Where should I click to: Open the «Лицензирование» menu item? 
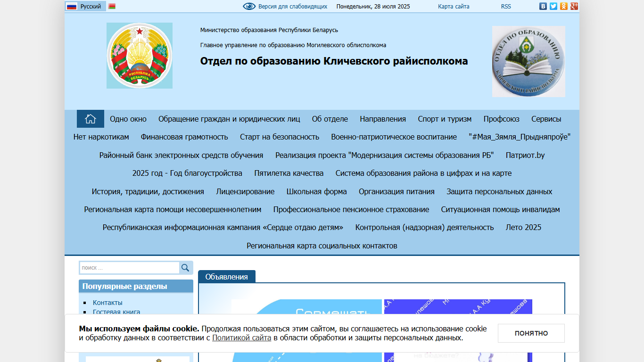(245, 191)
